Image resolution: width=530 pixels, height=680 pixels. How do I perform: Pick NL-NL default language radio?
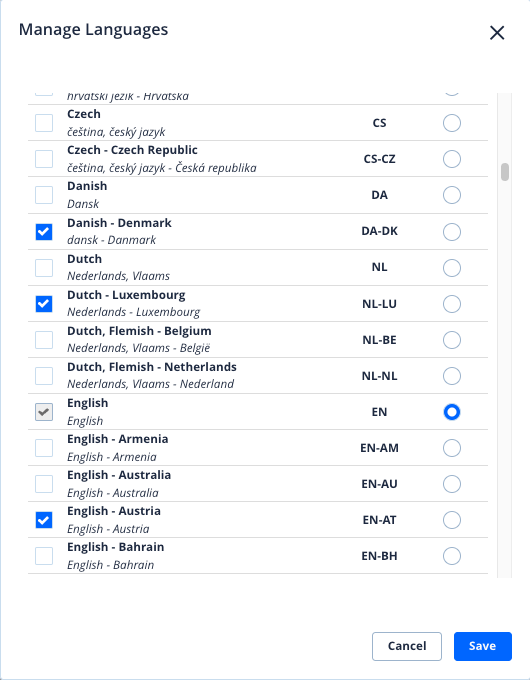point(451,376)
